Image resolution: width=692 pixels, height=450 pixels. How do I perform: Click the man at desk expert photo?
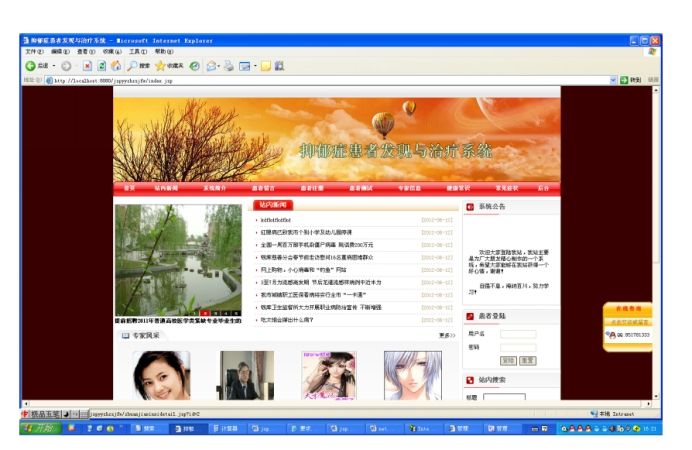pyautogui.click(x=245, y=375)
